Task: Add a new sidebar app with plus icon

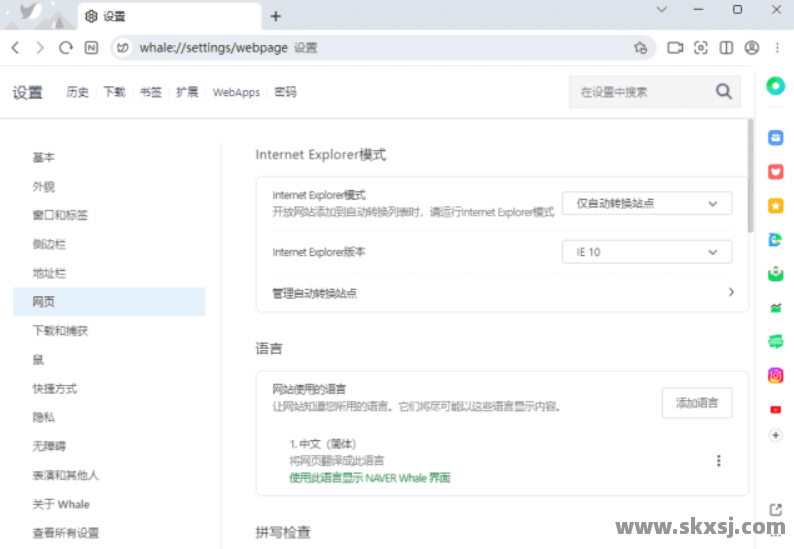Action: click(775, 435)
